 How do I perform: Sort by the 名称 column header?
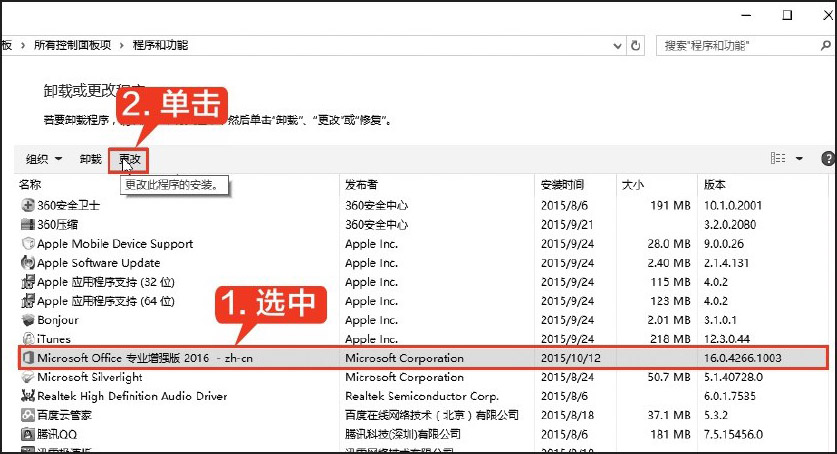click(30, 185)
